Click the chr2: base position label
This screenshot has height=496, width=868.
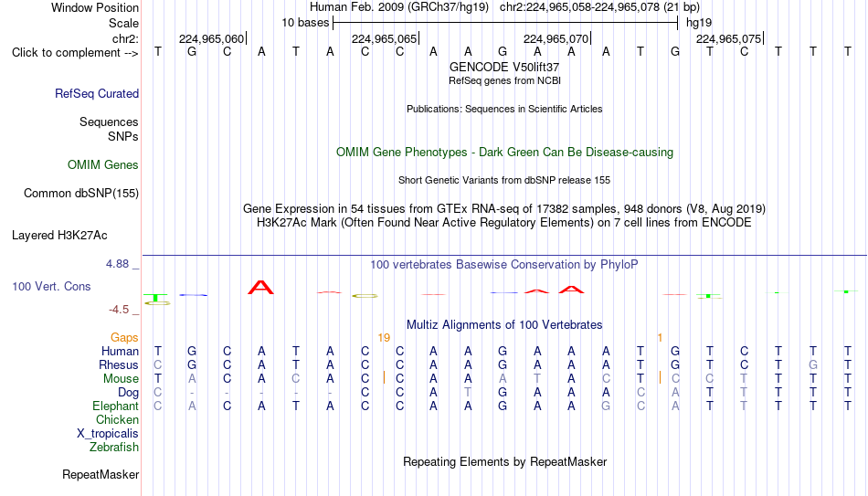pos(125,38)
